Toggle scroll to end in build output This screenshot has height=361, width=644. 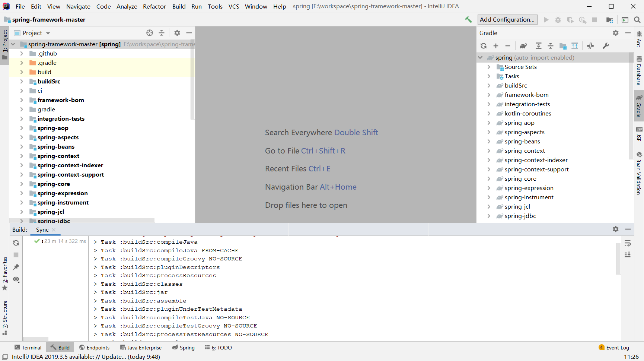pyautogui.click(x=628, y=255)
